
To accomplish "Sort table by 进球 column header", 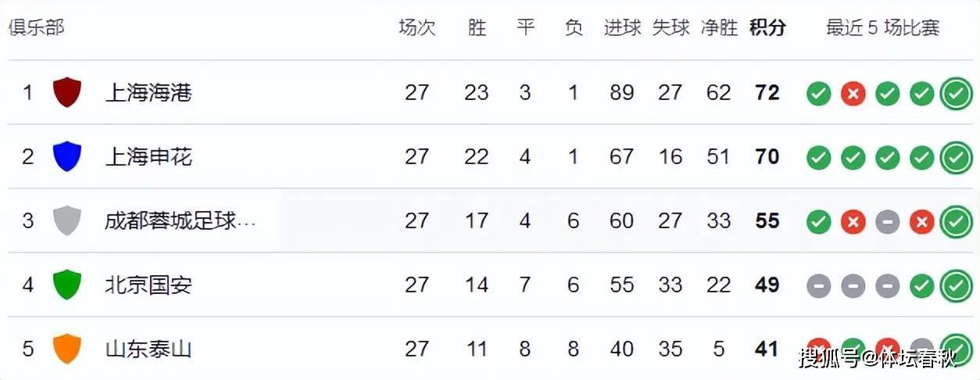I will click(x=622, y=28).
